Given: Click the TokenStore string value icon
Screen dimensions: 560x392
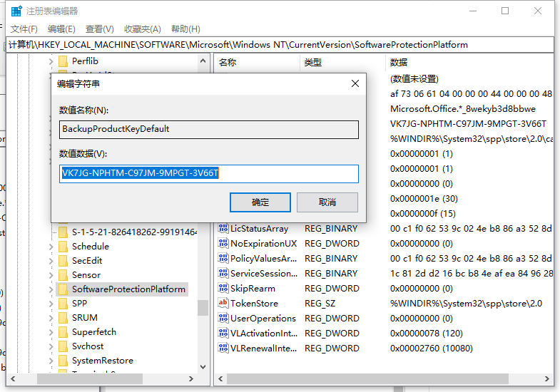Looking at the screenshot, I should (x=223, y=304).
